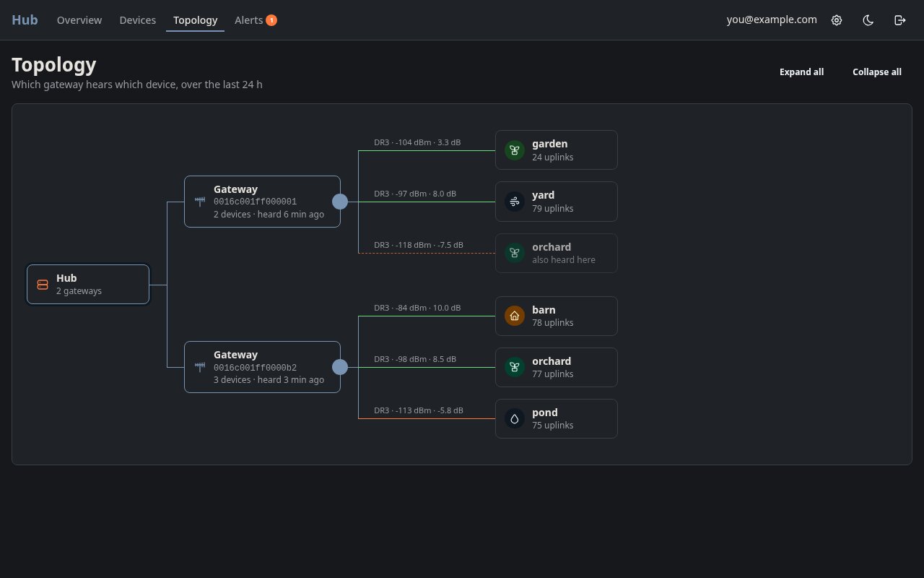Click the you@example.com account label
This screenshot has height=578, width=924.
point(772,20)
